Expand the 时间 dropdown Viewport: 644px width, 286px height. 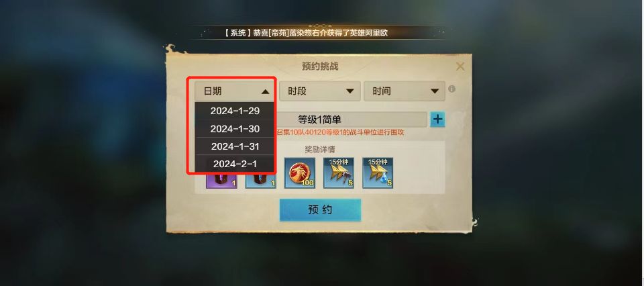pos(405,91)
